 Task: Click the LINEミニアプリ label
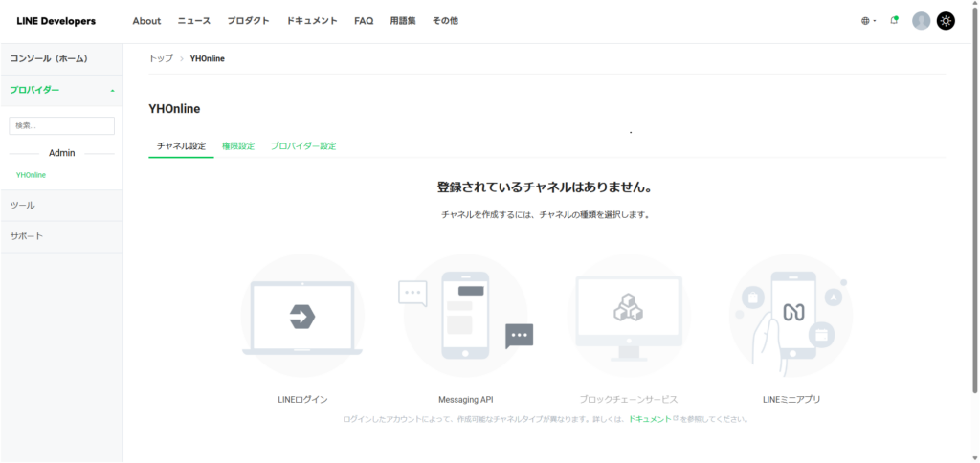pos(791,399)
